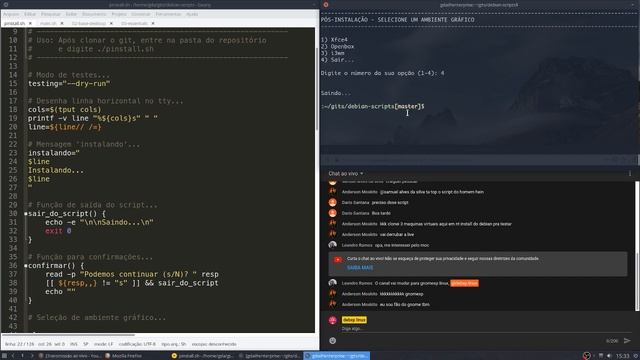Click Leandro Ramos avatar on 'O canal vai mudar'

point(333,283)
